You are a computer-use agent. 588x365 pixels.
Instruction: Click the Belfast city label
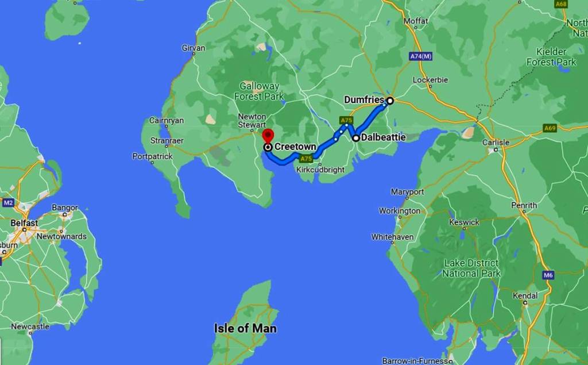click(24, 223)
